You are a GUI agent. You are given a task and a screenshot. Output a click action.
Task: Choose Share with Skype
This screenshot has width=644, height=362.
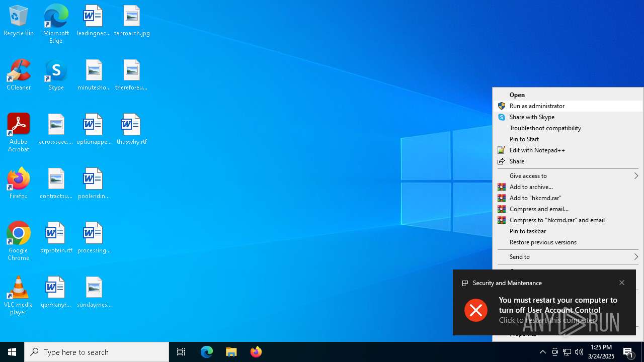click(x=568, y=117)
